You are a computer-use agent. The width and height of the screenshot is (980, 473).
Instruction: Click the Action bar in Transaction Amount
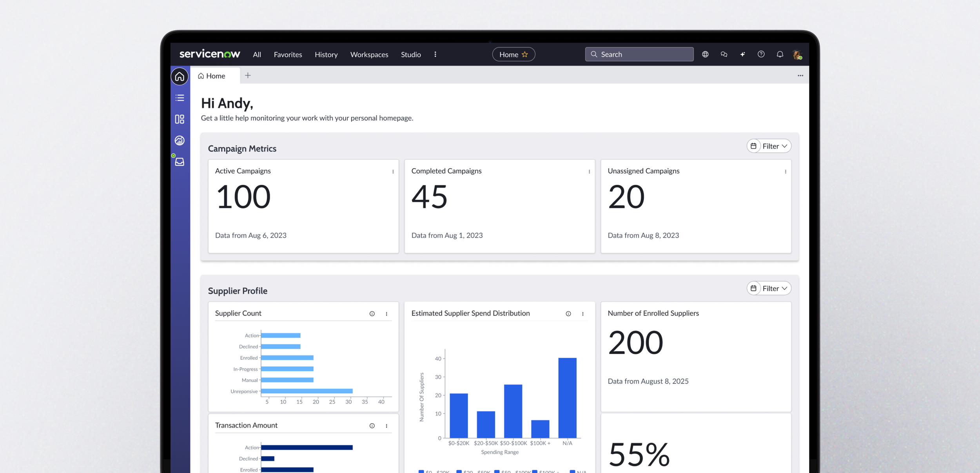pyautogui.click(x=307, y=448)
